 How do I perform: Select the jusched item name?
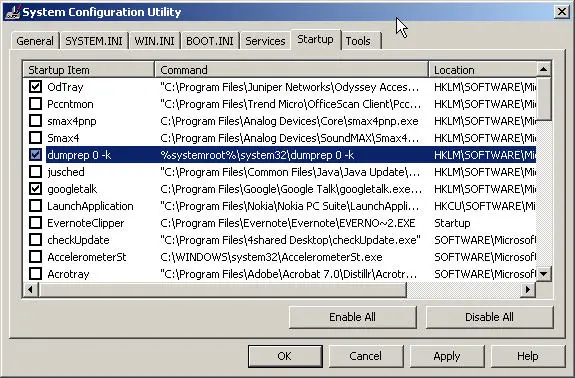[x=66, y=172]
